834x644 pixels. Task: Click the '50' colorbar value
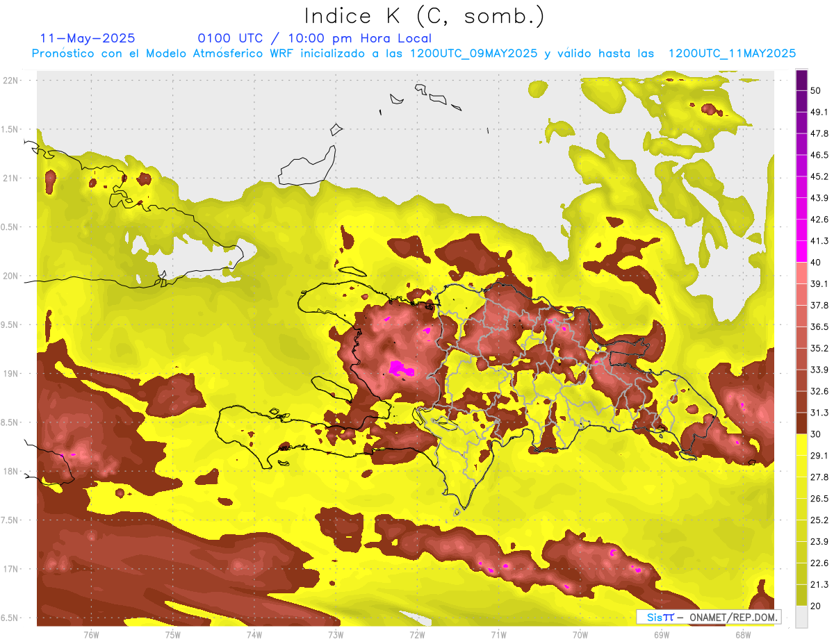(816, 90)
